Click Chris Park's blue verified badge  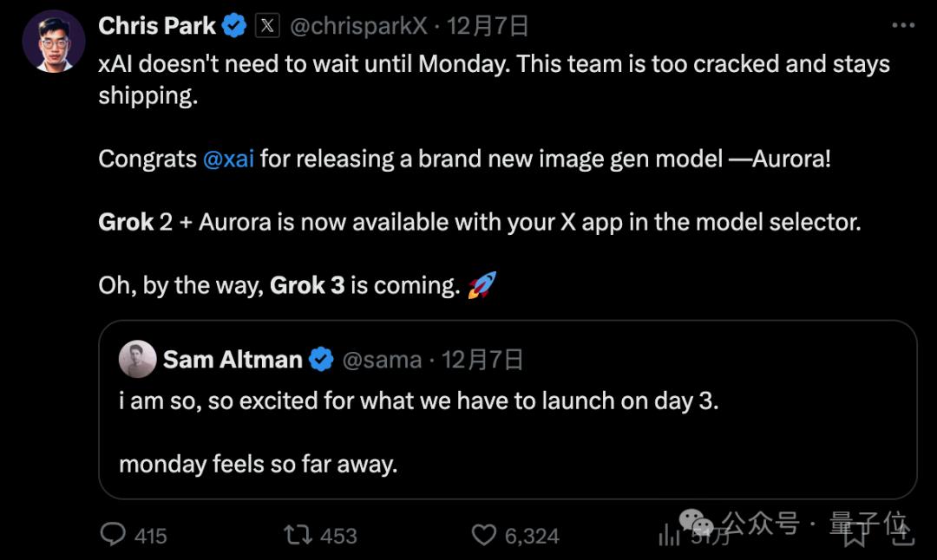click(234, 26)
